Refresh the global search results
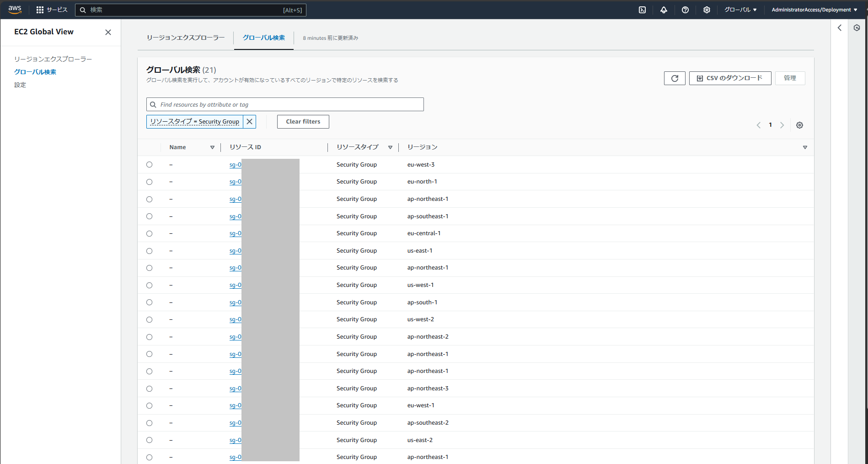The height and width of the screenshot is (464, 868). (675, 78)
